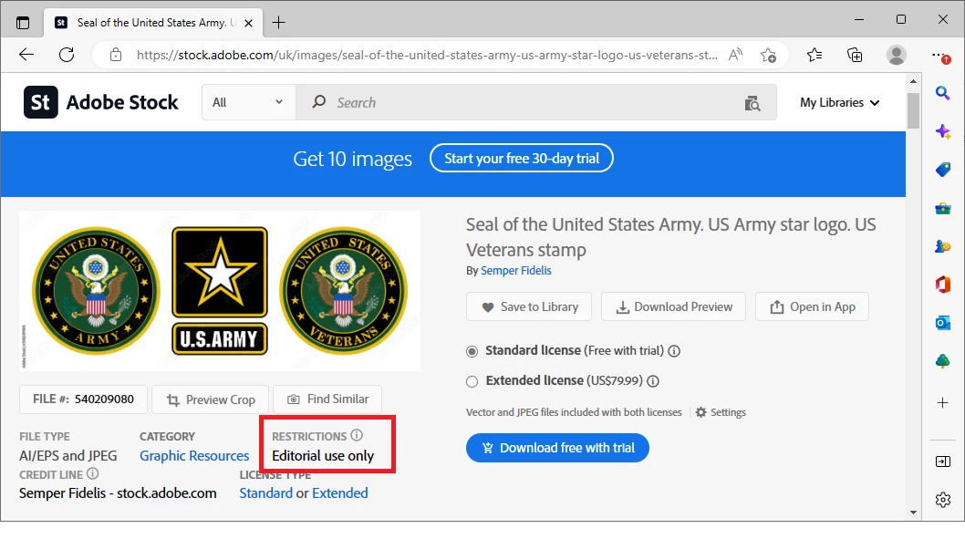View site information lock icon
This screenshot has width=965, height=560.
(x=116, y=55)
